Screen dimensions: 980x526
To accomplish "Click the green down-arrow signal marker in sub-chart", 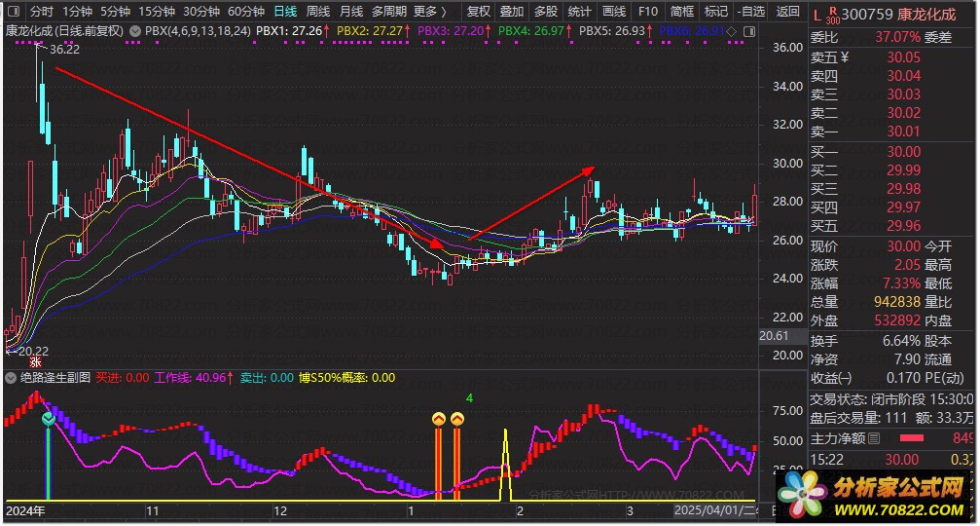I will point(49,419).
